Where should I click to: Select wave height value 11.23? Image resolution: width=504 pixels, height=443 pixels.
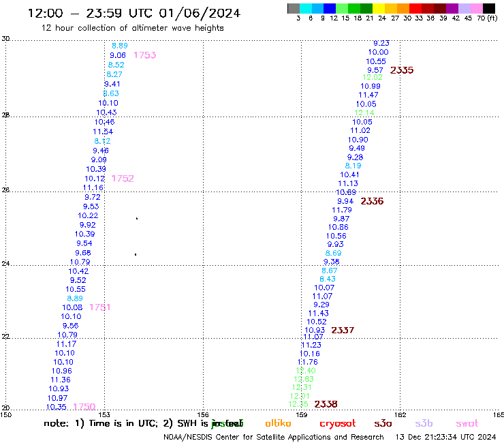click(x=311, y=345)
